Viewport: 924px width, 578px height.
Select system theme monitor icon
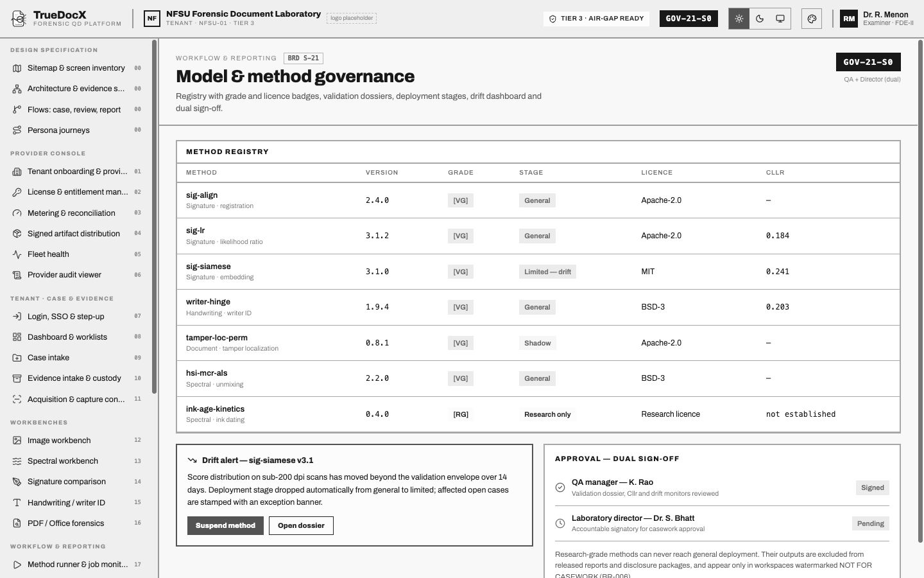coord(780,19)
